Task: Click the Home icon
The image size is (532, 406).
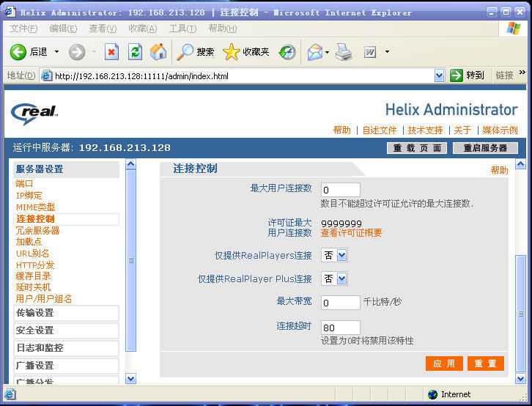Action: 158,52
